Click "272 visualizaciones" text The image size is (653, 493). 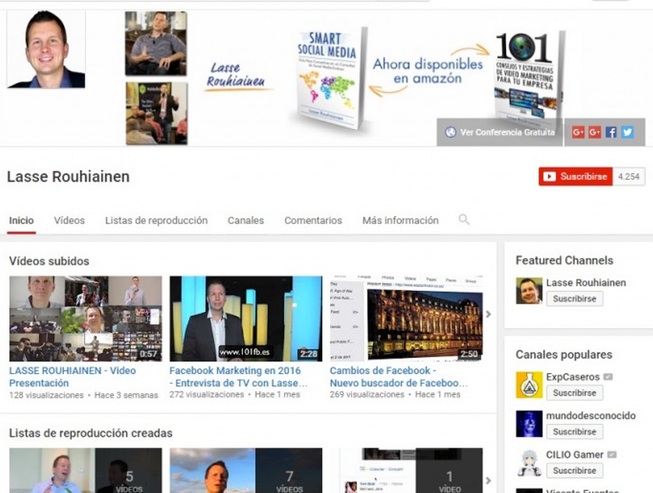207,394
